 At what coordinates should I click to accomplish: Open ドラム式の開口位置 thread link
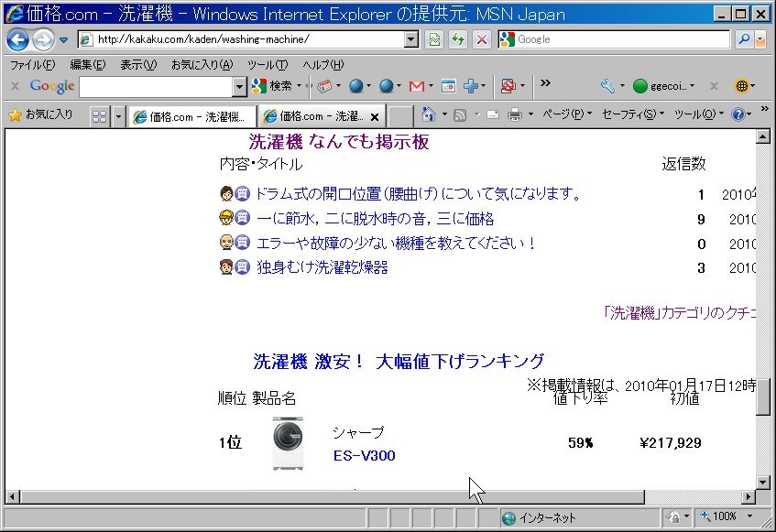(419, 194)
